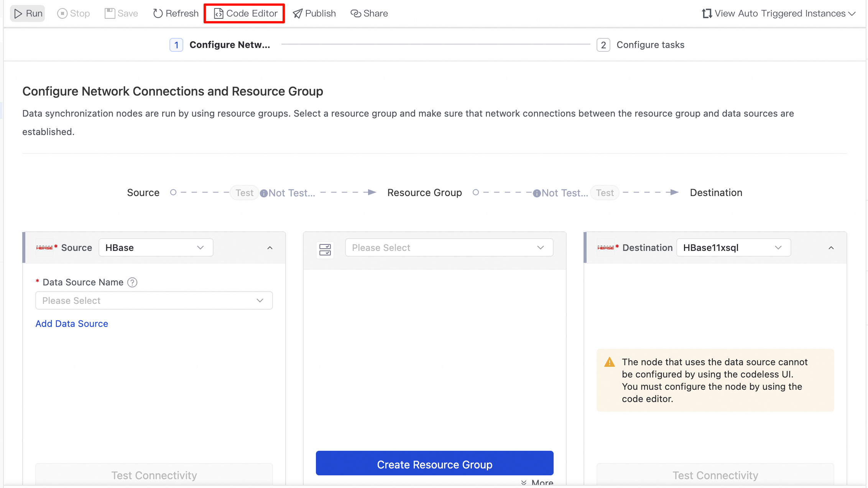The height and width of the screenshot is (488, 868).
Task: Click the resource group server icon
Action: pyautogui.click(x=325, y=250)
